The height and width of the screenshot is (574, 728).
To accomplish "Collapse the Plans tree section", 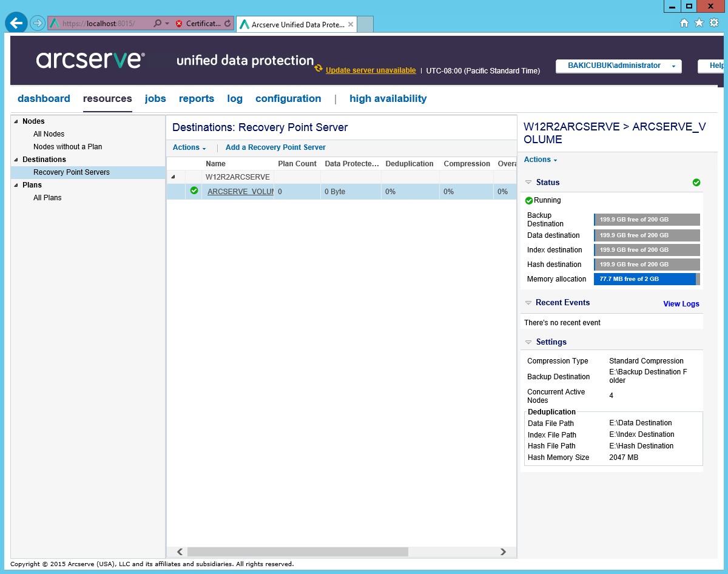I will click(x=16, y=185).
